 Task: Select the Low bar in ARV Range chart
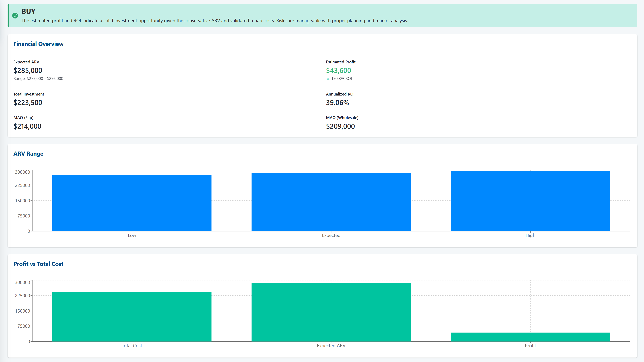click(x=132, y=203)
